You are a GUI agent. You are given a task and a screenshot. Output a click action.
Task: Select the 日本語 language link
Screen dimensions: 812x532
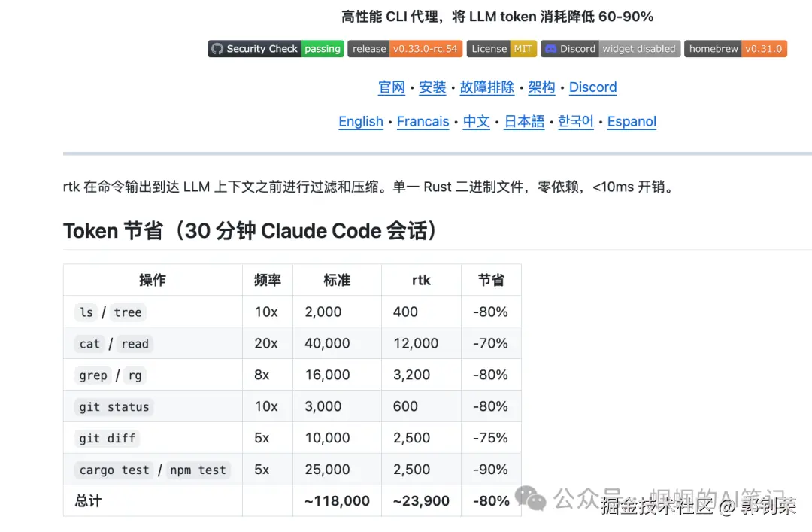click(x=524, y=122)
